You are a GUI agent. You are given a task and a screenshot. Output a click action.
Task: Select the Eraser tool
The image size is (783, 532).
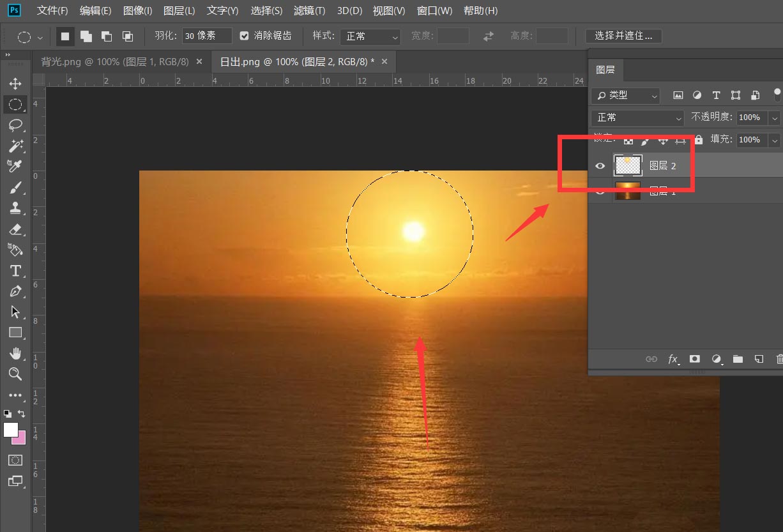click(15, 229)
